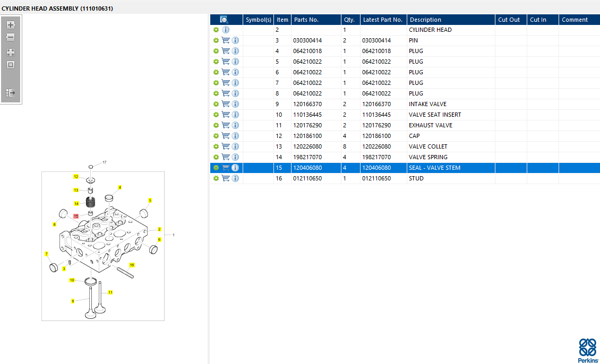This screenshot has height=364, width=600.
Task: Open info for INTAKE VALVE row
Action: pos(235,104)
